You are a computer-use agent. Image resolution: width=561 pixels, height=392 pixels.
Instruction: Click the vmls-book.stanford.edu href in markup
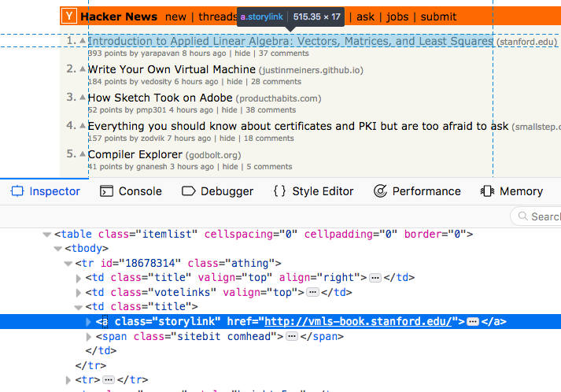click(x=358, y=321)
